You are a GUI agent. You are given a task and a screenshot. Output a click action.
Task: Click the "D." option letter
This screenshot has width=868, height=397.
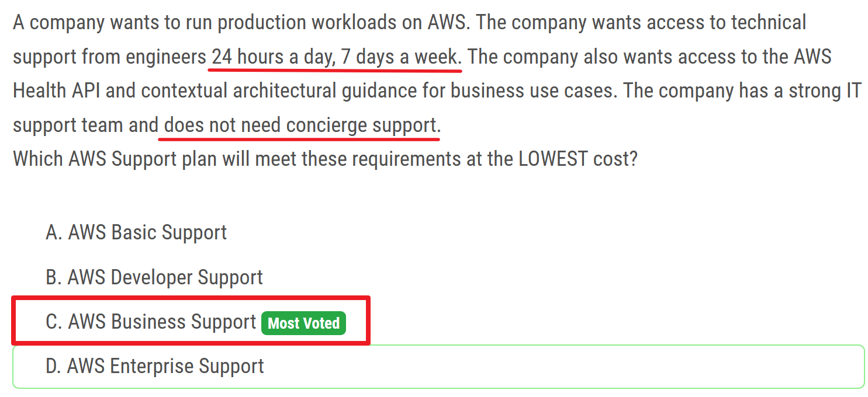coord(54,366)
